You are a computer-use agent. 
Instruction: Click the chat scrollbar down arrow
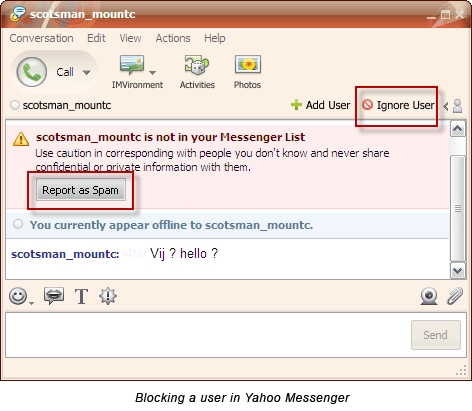pos(457,271)
